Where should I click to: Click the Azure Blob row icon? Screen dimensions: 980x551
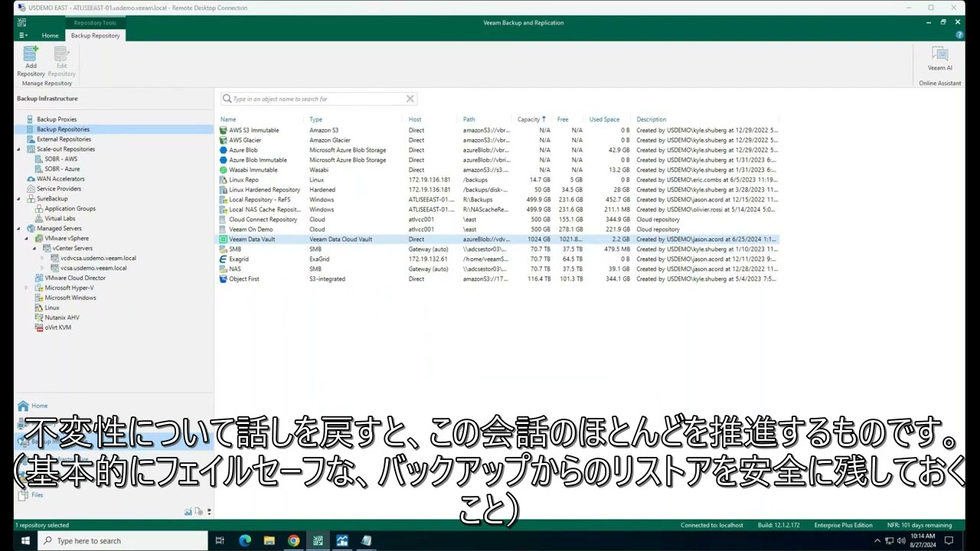click(223, 150)
